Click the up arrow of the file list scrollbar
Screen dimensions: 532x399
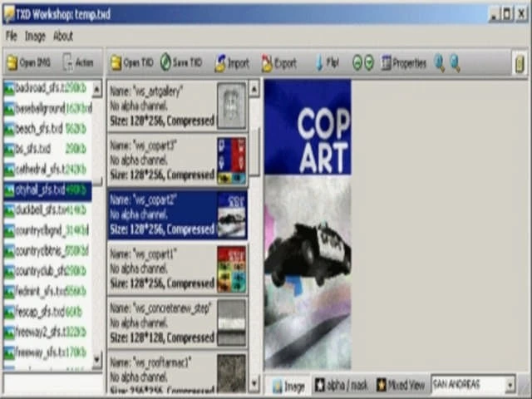tap(97, 89)
